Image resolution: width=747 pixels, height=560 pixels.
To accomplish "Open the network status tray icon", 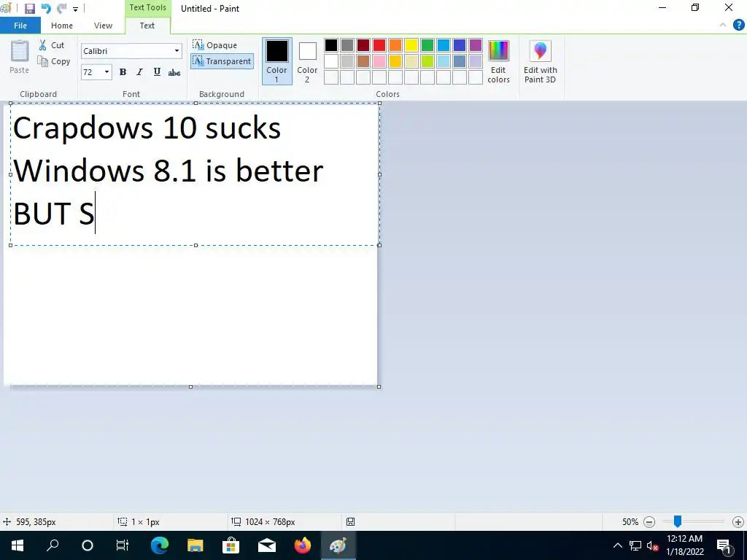I will pyautogui.click(x=635, y=545).
